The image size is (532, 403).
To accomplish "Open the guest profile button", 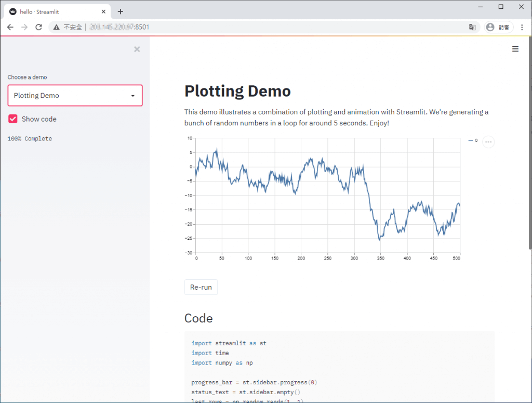I will click(499, 27).
